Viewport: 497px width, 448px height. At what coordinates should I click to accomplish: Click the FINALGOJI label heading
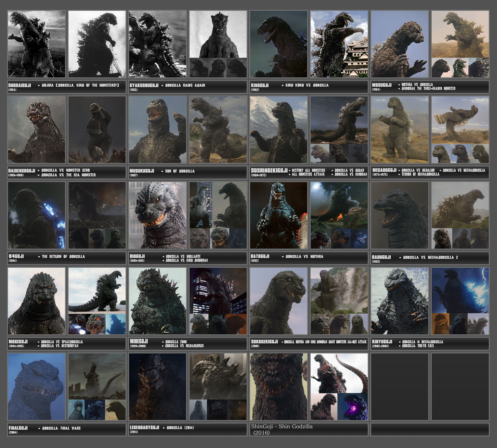[18, 428]
